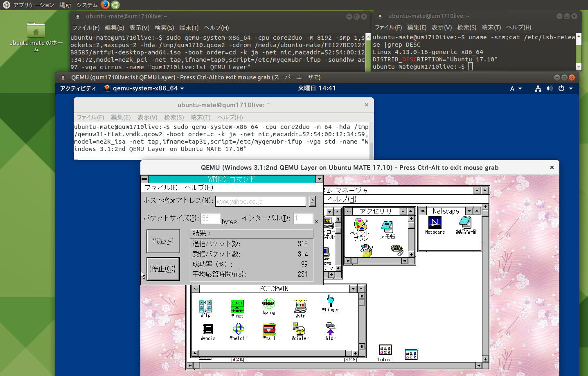The width and height of the screenshot is (588, 376).
Task: Open 検索(S) menu in qum1710live terminal
Action: point(174,117)
